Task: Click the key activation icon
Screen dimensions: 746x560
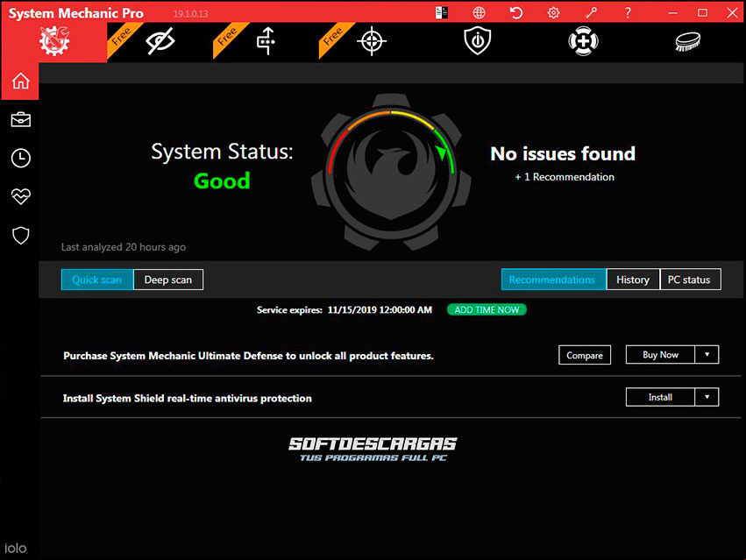Action: [x=591, y=13]
